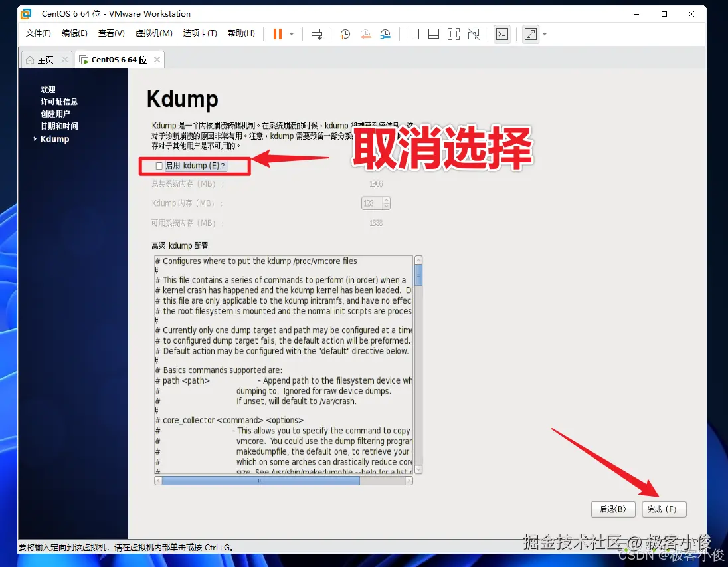The height and width of the screenshot is (567, 728).
Task: Close the 主页 tab
Action: click(x=64, y=59)
